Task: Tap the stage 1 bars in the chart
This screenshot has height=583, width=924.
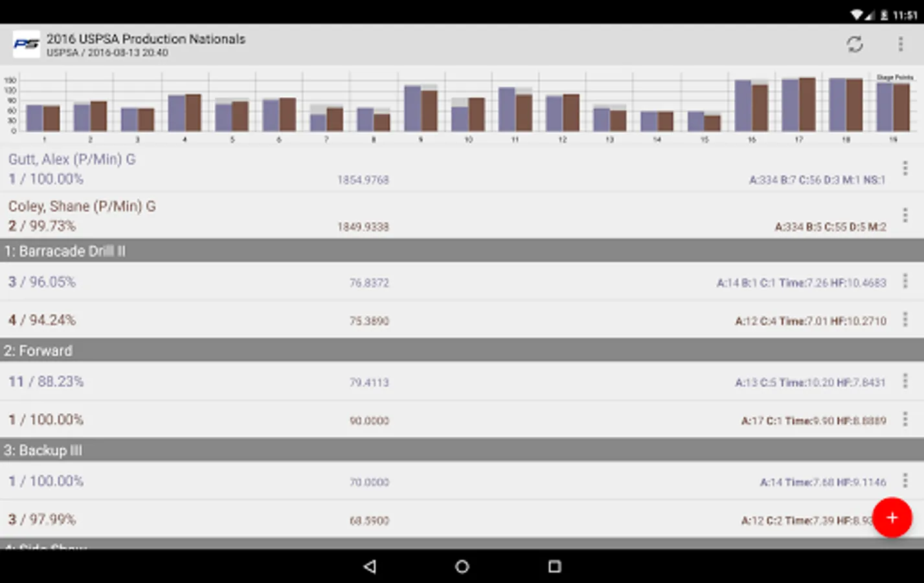Action: (43, 118)
